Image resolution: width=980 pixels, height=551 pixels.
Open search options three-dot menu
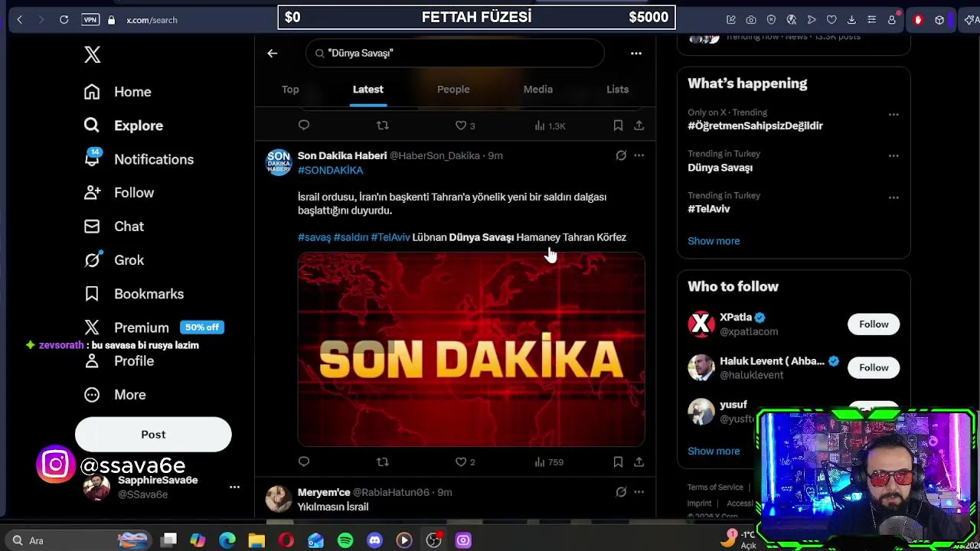click(x=635, y=53)
